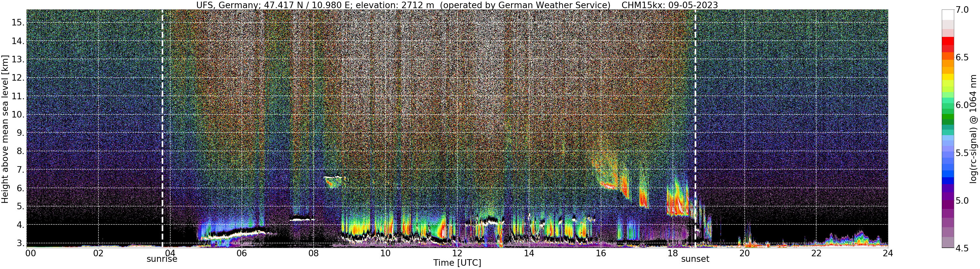Click time tick label '14'
This screenshot has height=269, width=980.
pos(529,253)
